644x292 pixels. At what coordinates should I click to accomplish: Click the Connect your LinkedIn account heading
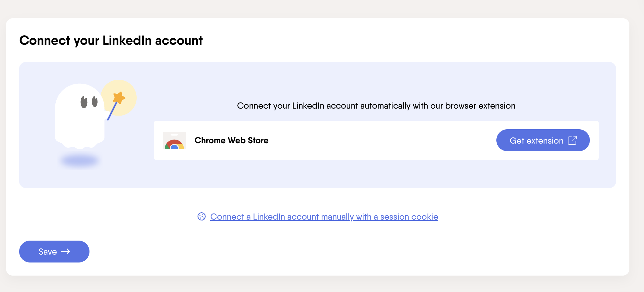point(111,40)
